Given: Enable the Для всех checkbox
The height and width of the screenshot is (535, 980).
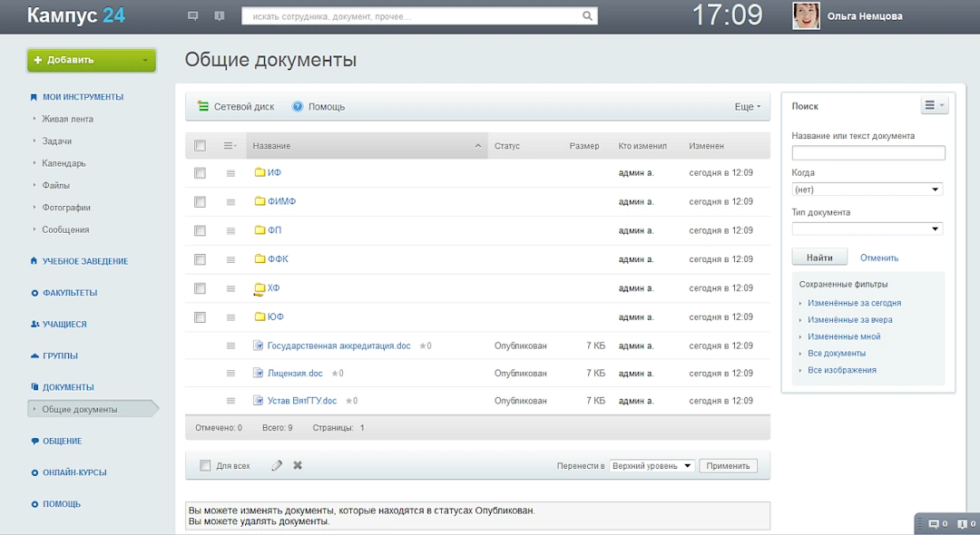Looking at the screenshot, I should (x=205, y=464).
